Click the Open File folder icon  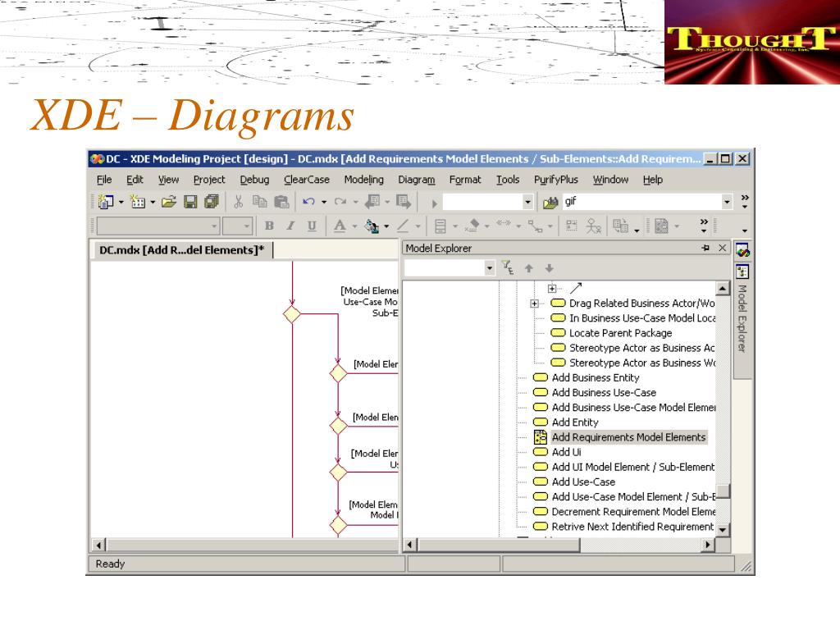pyautogui.click(x=169, y=202)
